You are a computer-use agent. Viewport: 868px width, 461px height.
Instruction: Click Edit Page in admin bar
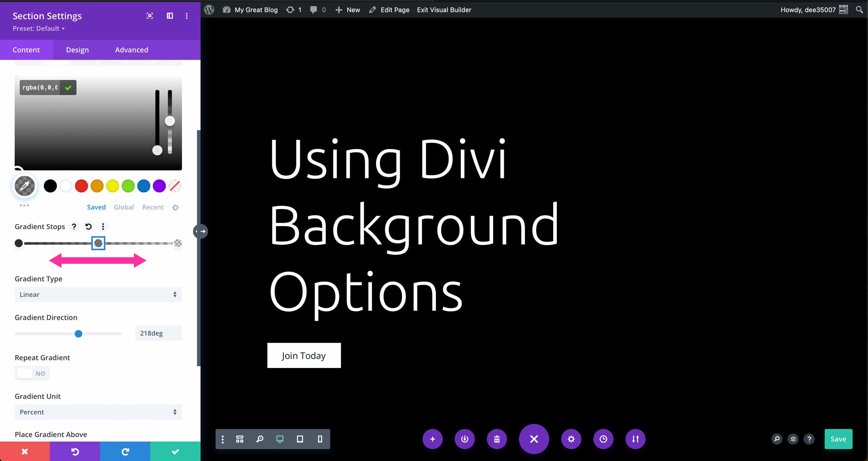pos(389,10)
